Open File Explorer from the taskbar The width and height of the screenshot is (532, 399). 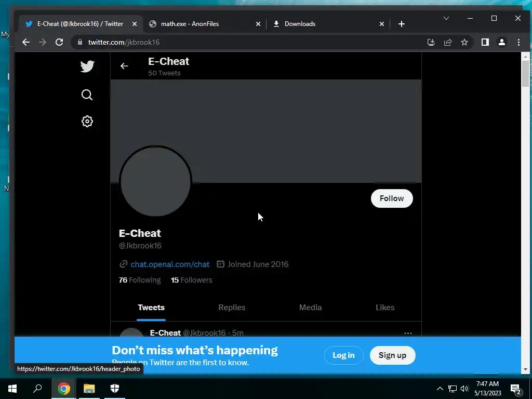(89, 389)
